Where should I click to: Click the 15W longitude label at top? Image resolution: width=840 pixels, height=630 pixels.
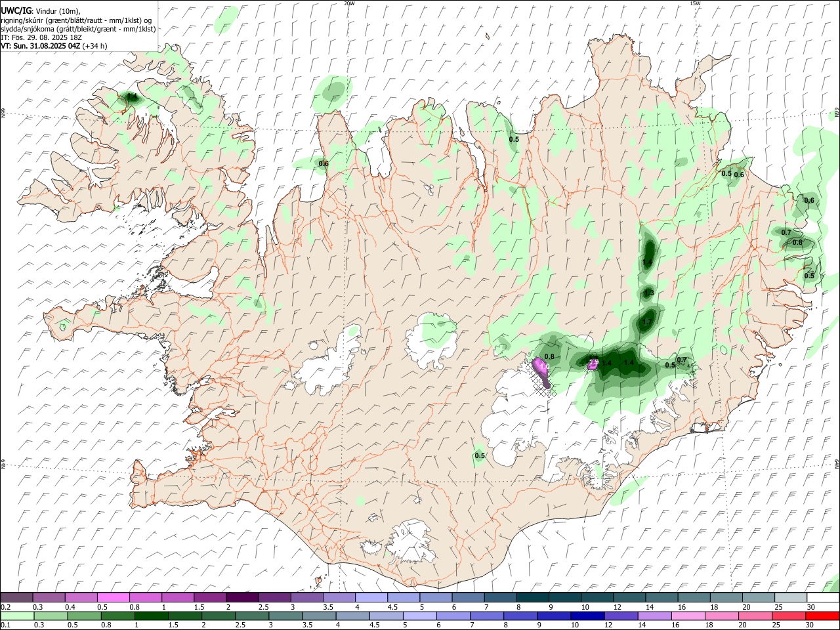click(x=695, y=3)
